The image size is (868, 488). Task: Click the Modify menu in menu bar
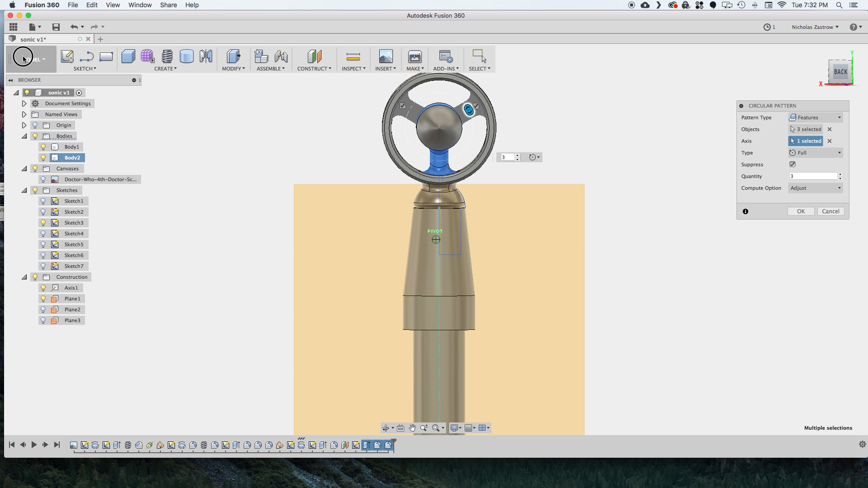[233, 68]
